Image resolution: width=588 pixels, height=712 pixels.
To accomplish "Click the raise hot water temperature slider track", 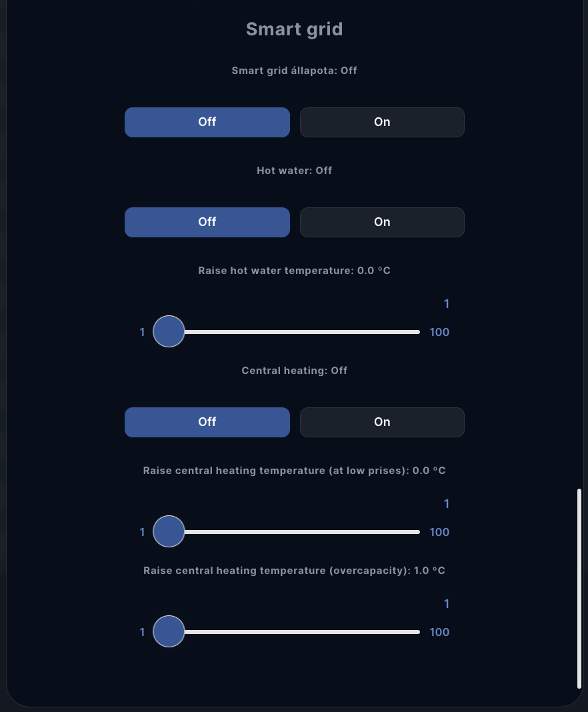I will pos(300,332).
